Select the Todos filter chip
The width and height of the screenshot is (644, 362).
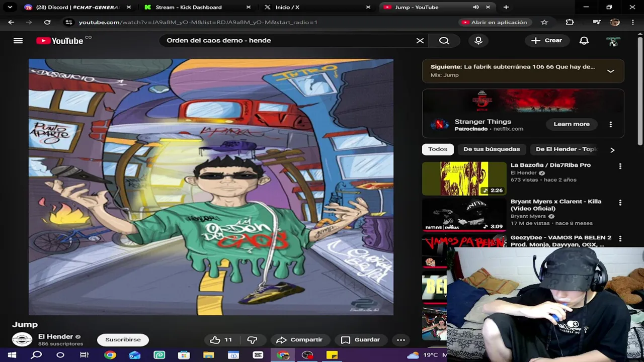(x=438, y=149)
